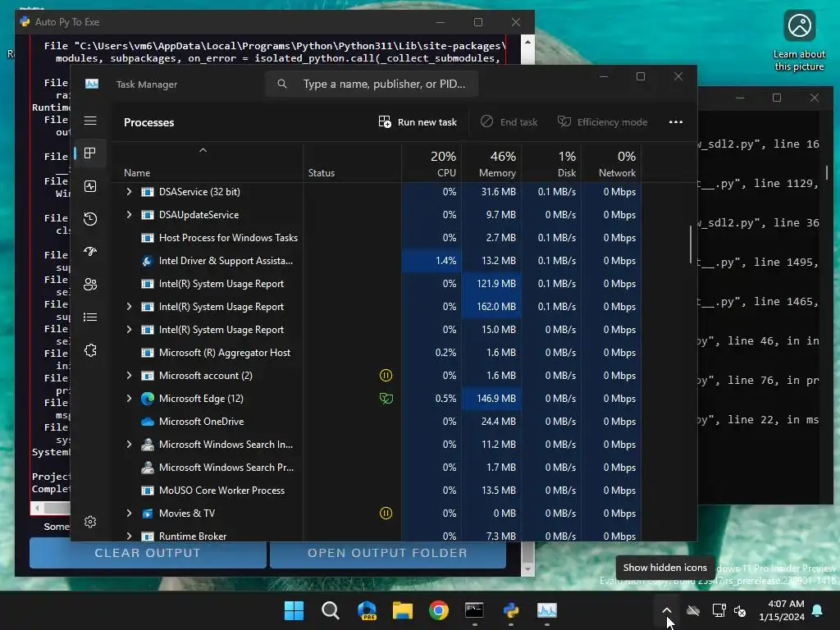
Task: Click the Intel Driver & Support Assistant icon
Action: click(148, 261)
